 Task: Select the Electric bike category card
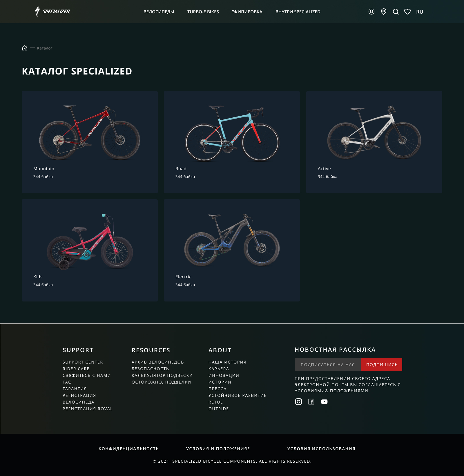[232, 250]
